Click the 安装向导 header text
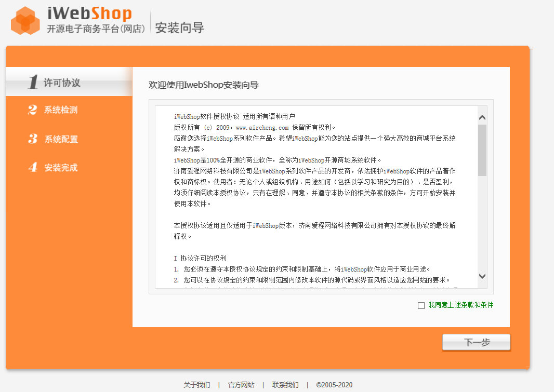Image resolution: width=554 pixels, height=392 pixels. point(179,28)
